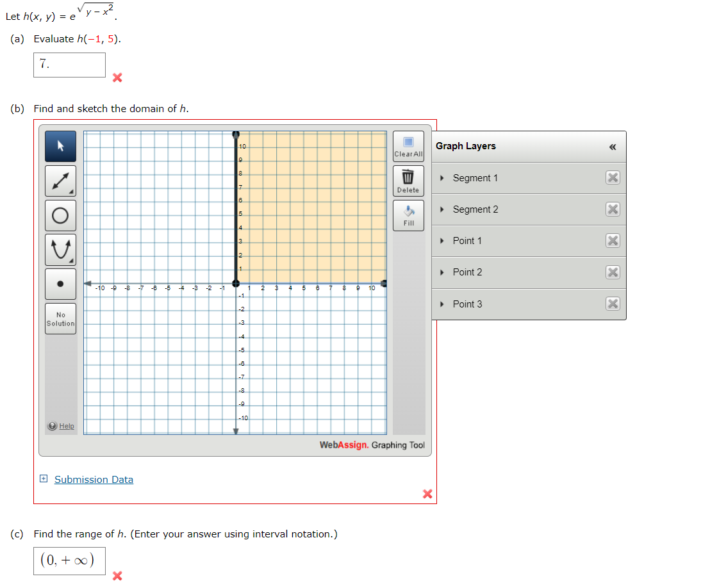Click the No Solution button

click(60, 318)
